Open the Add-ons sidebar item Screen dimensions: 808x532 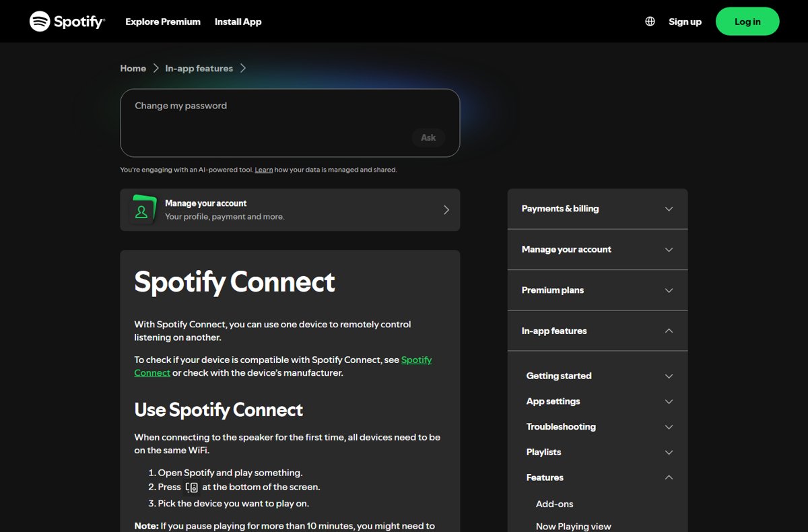[x=554, y=504]
